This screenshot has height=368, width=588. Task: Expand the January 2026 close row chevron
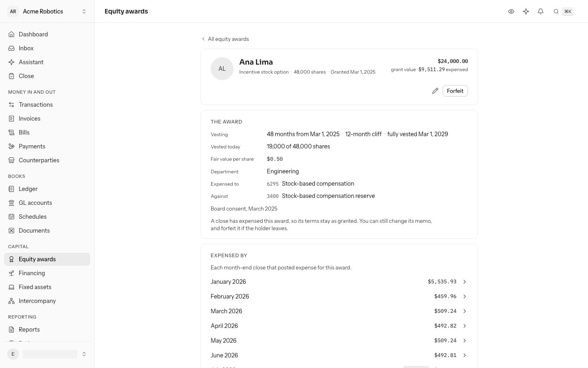click(465, 282)
